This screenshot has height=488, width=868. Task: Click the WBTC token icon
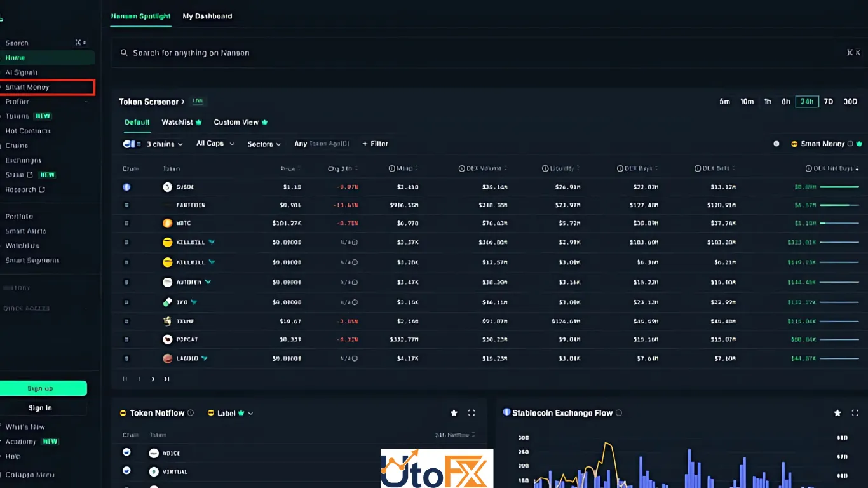coord(168,223)
